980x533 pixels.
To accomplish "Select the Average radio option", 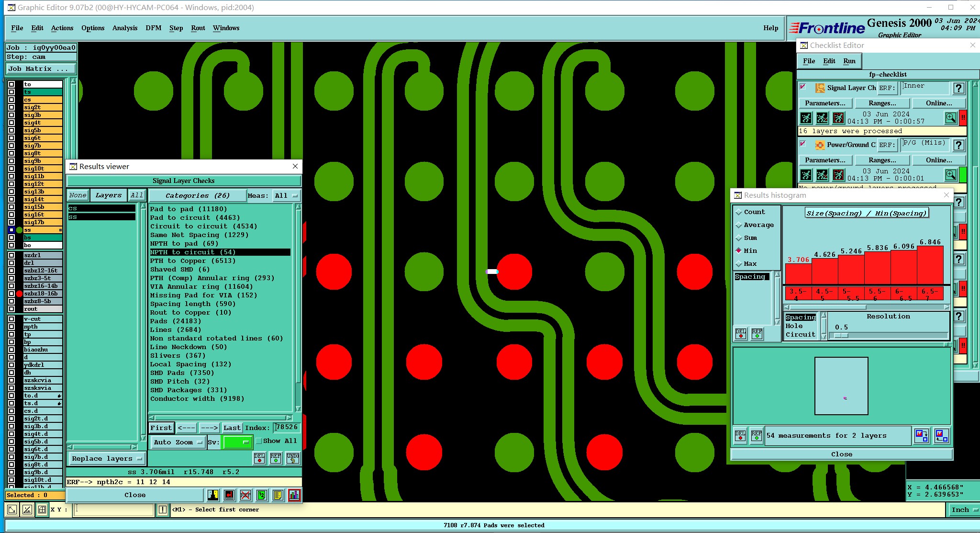I will [739, 225].
